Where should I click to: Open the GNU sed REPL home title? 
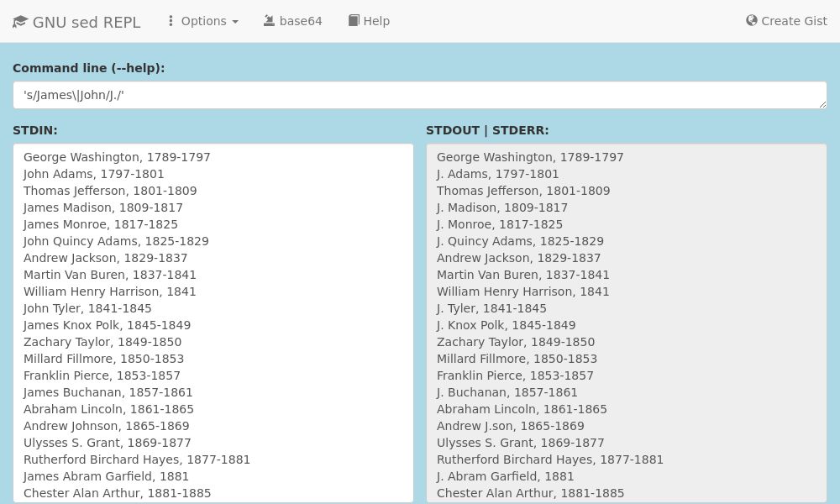[86, 22]
